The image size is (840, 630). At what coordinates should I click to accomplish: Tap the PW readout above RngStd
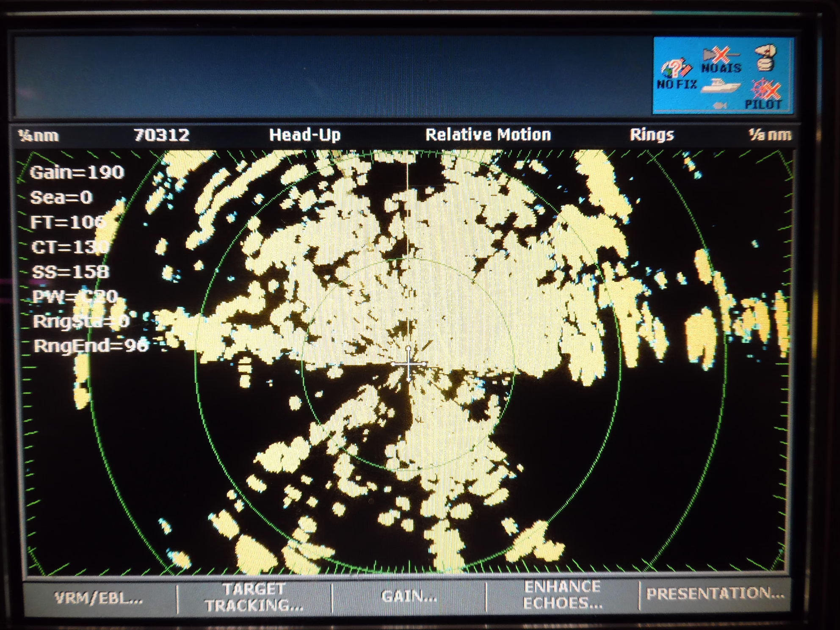tap(75, 296)
